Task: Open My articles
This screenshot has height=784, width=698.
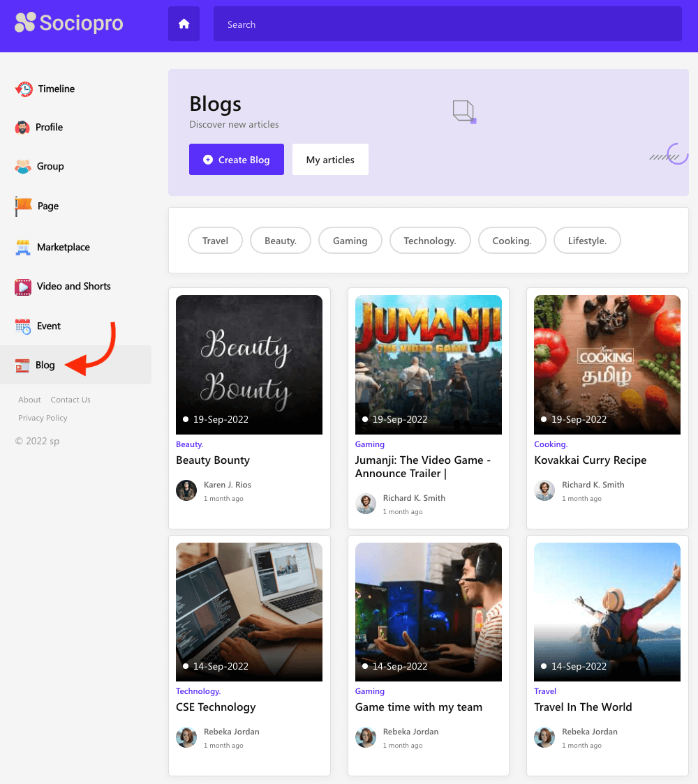Action: (330, 160)
